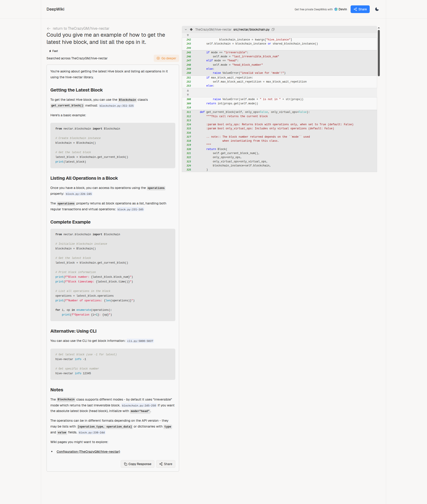Expand code downward below line 253
Image resolution: width=427 pixels, height=504 pixels.
(x=188, y=91)
